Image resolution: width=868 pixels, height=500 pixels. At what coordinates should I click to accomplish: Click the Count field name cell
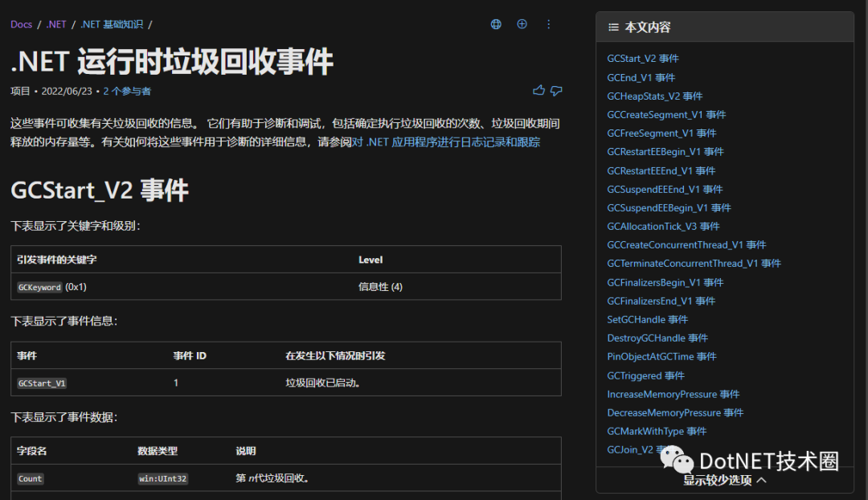[x=30, y=479]
